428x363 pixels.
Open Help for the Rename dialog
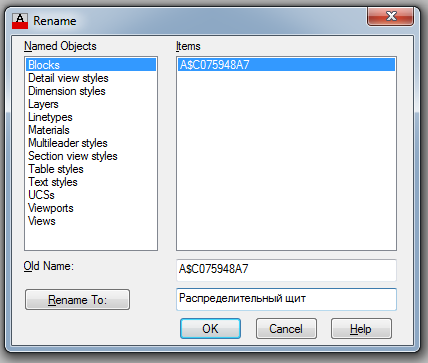(x=361, y=329)
